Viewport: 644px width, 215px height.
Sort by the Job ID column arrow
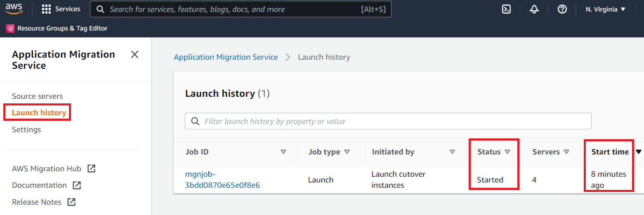pos(283,152)
